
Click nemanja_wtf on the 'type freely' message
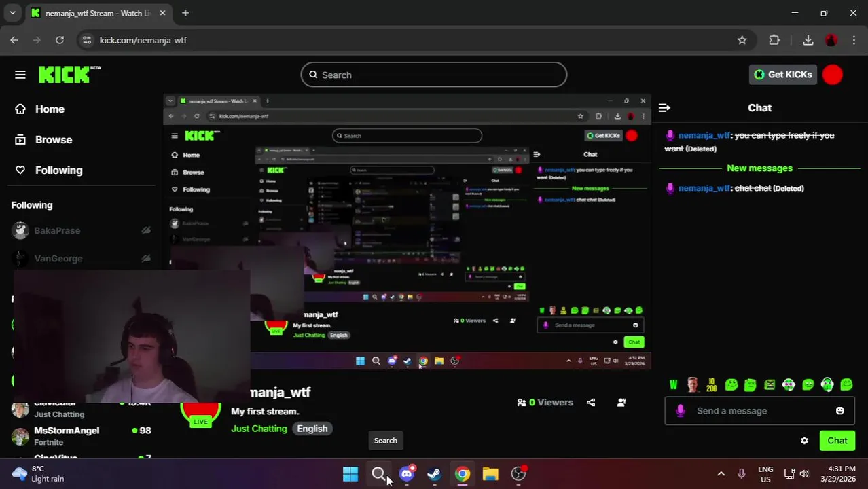(x=704, y=135)
